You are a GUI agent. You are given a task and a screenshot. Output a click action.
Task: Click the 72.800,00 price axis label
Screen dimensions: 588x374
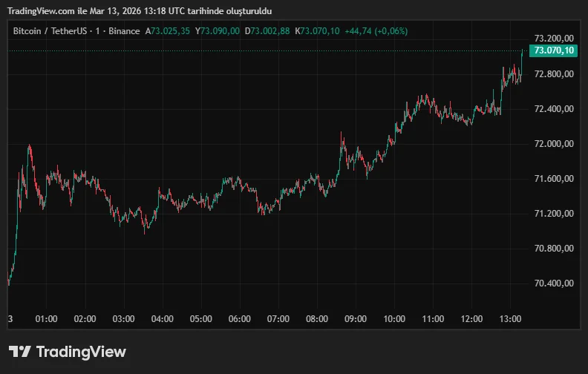tap(554, 73)
